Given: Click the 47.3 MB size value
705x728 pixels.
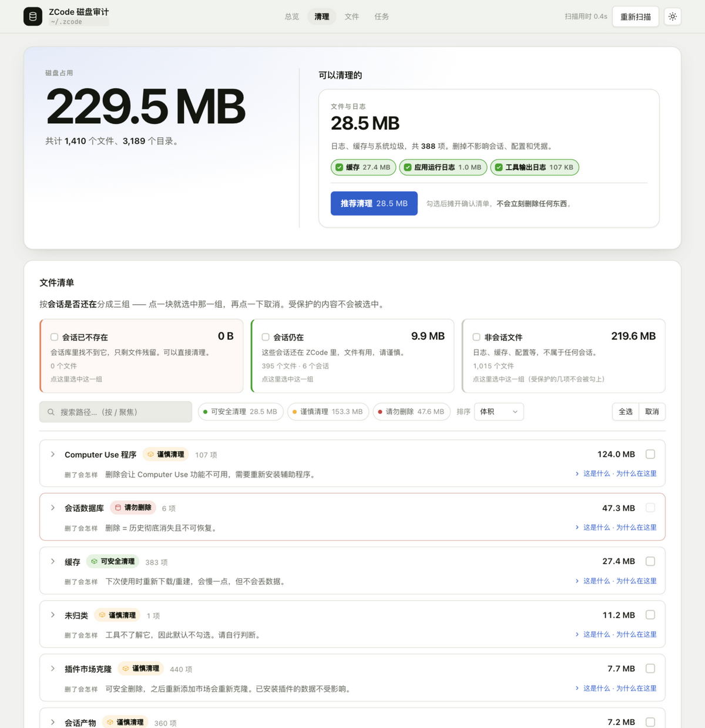Looking at the screenshot, I should tap(619, 508).
